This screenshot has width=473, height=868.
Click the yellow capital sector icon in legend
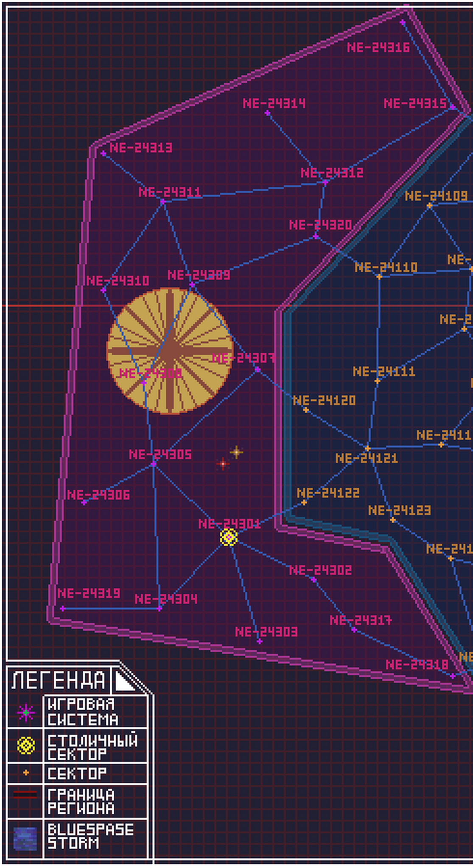[x=26, y=745]
